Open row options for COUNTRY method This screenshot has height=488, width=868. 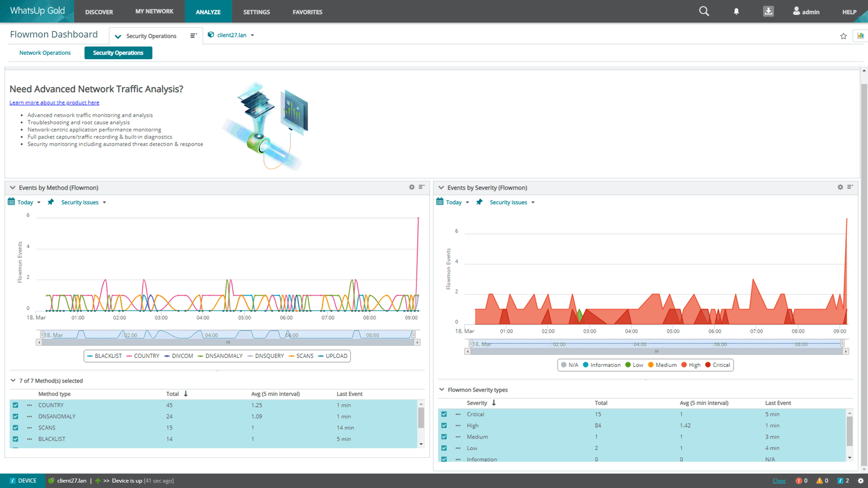pos(29,405)
